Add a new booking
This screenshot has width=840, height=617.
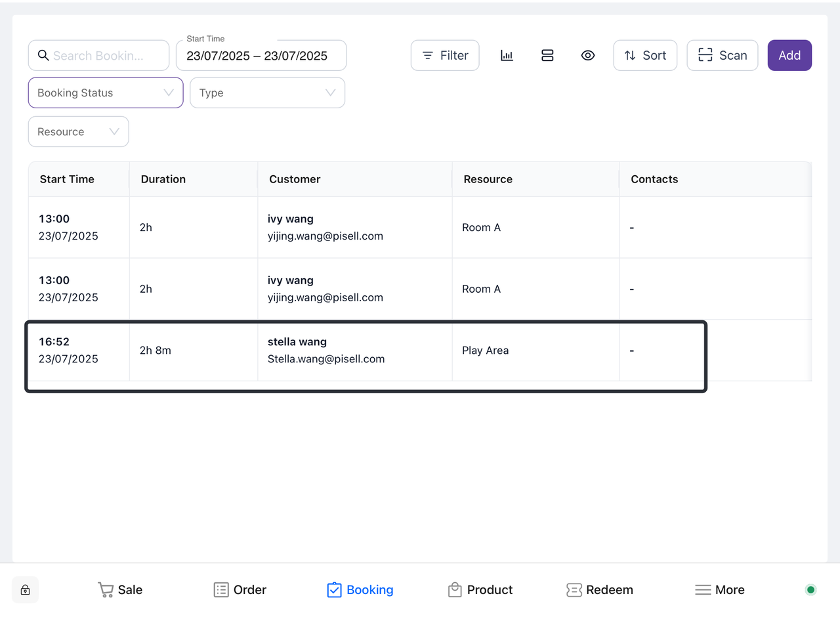pyautogui.click(x=789, y=56)
